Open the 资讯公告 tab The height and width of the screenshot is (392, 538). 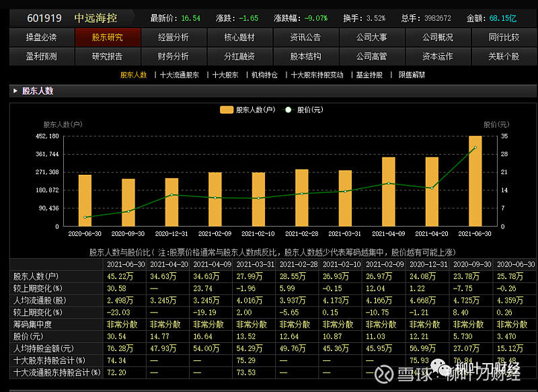[x=306, y=38]
